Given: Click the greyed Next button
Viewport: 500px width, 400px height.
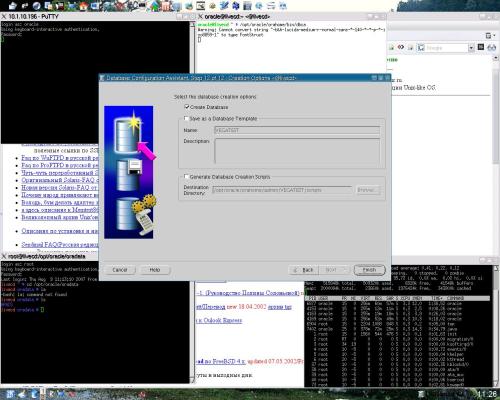Looking at the screenshot, I should point(333,270).
